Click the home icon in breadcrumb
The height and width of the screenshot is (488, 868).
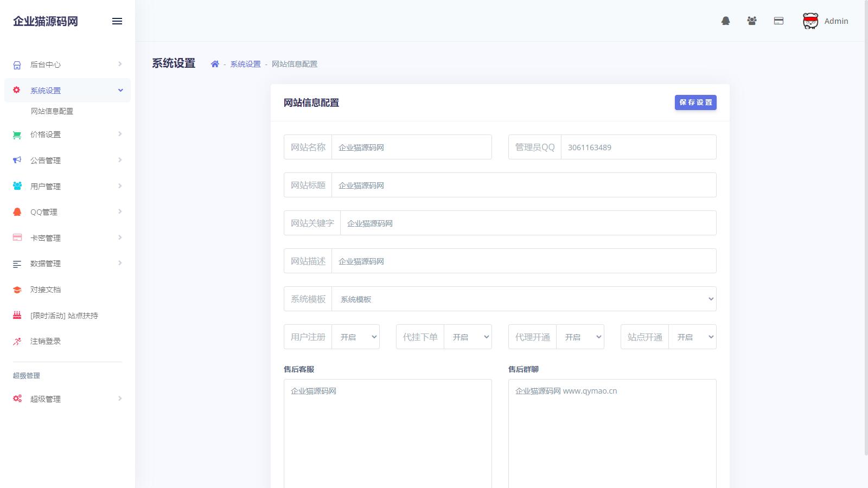[x=215, y=64]
